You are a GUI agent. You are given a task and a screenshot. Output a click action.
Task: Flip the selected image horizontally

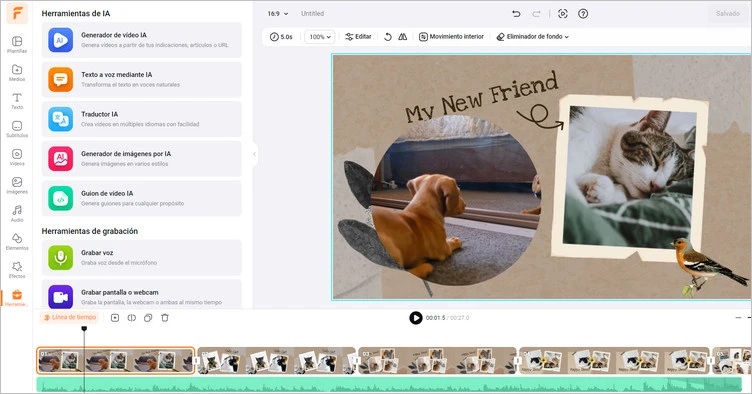(402, 36)
